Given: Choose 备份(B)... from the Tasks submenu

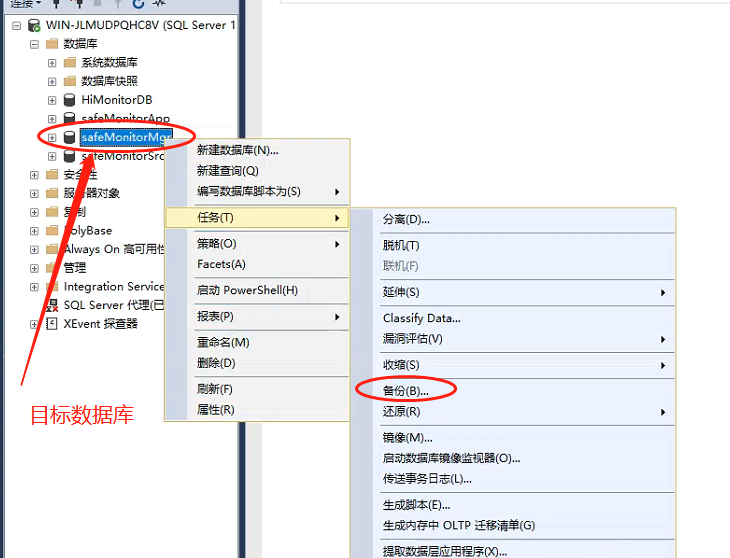Looking at the screenshot, I should [x=406, y=390].
